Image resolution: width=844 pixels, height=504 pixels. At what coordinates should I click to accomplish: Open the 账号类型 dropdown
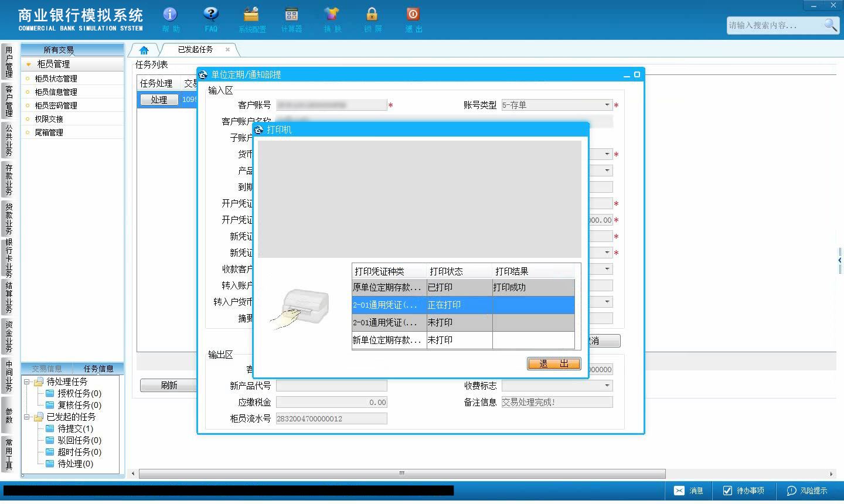607,105
